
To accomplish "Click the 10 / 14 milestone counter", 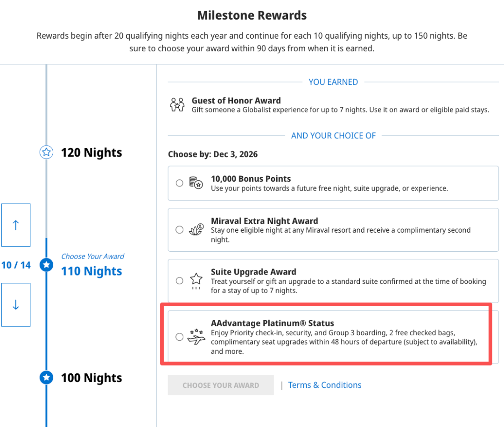I will pyautogui.click(x=16, y=265).
